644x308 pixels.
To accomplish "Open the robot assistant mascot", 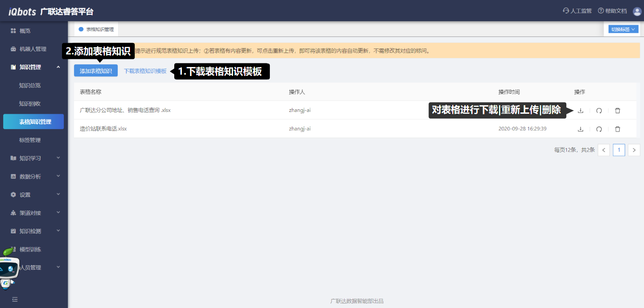I will point(9,269).
